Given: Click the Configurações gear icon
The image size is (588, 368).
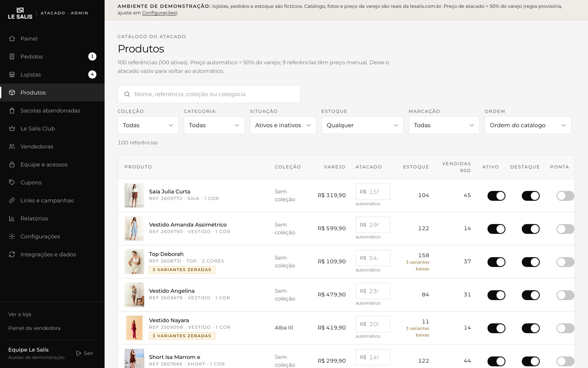Looking at the screenshot, I should click(x=12, y=237).
